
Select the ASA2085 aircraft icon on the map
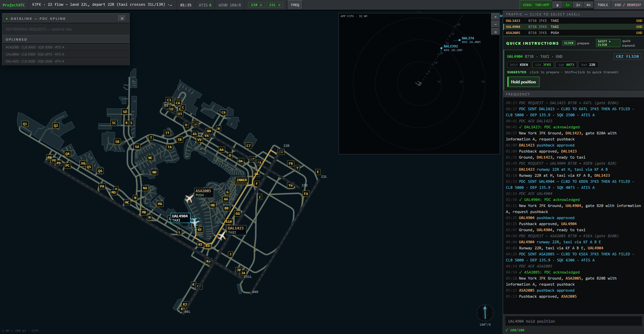189,199
